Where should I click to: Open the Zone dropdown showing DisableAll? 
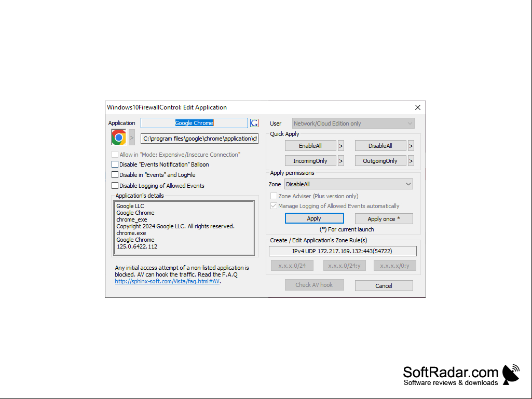[349, 184]
